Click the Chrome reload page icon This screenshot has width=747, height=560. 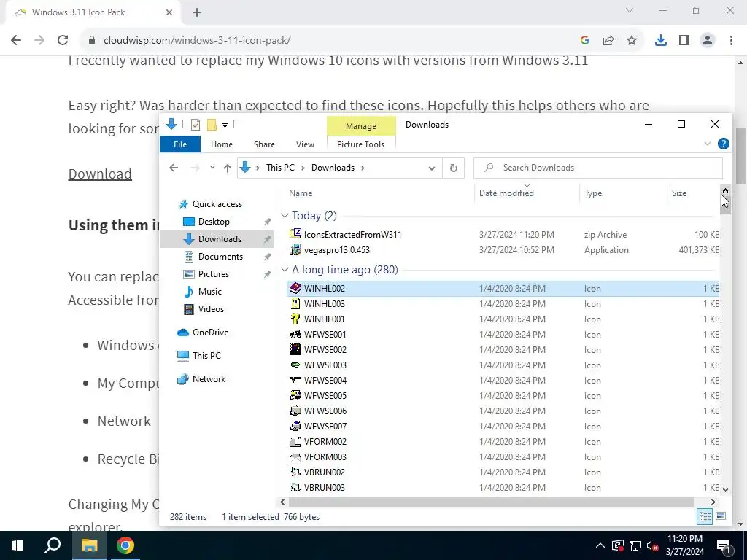63,41
